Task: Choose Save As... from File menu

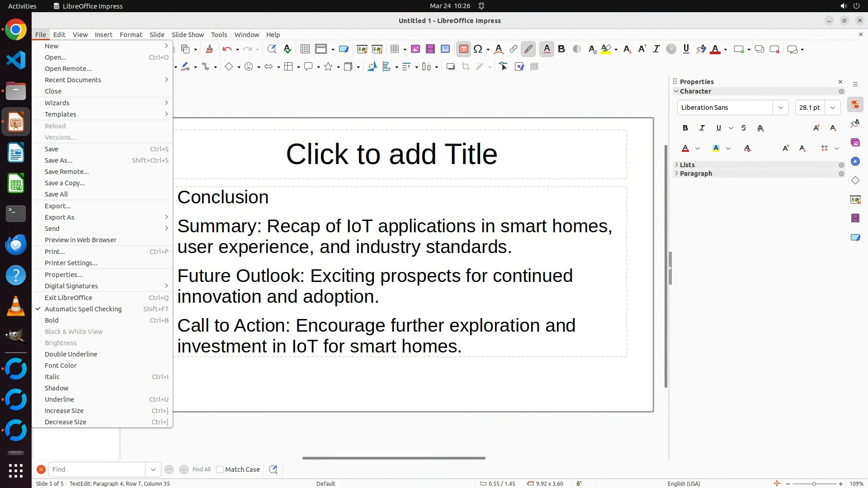Action: pyautogui.click(x=58, y=160)
